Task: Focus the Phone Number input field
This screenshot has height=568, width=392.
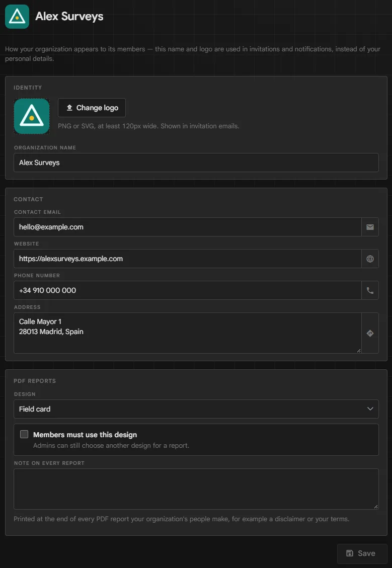Action: tap(188, 290)
